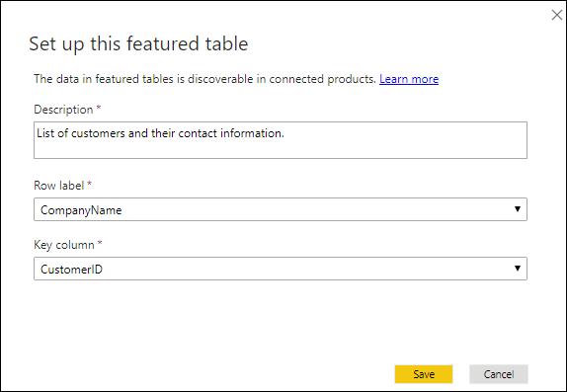
Task: Expand the Key column dropdown arrow
Action: click(x=518, y=269)
